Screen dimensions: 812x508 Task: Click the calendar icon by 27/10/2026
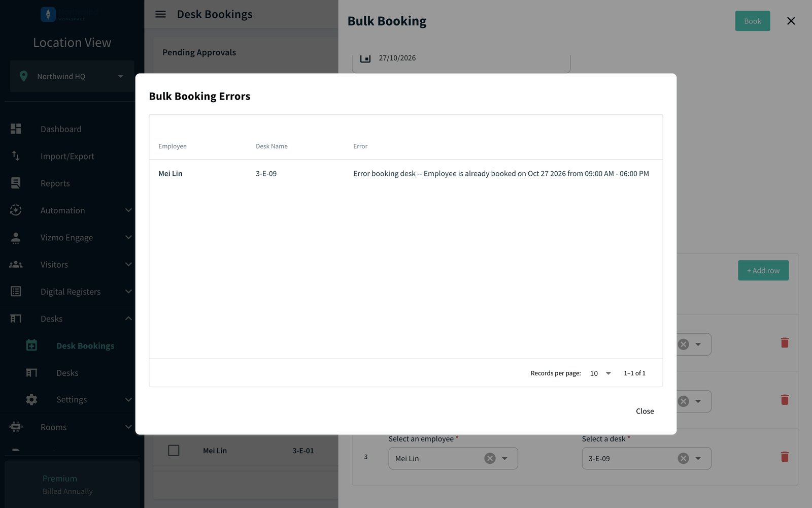click(365, 58)
